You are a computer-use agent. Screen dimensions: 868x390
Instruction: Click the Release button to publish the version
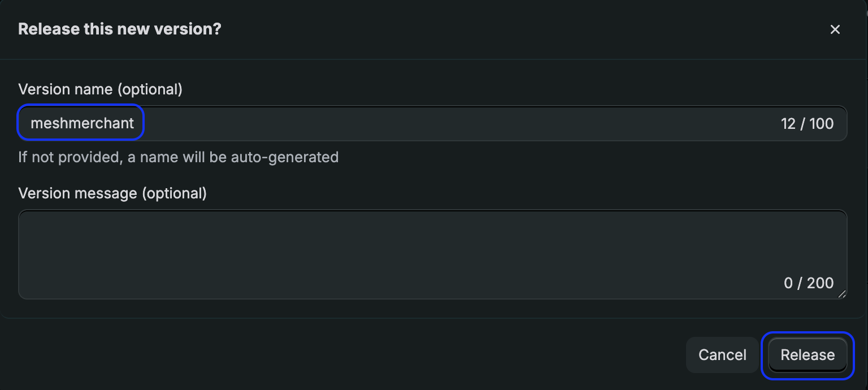pyautogui.click(x=807, y=355)
